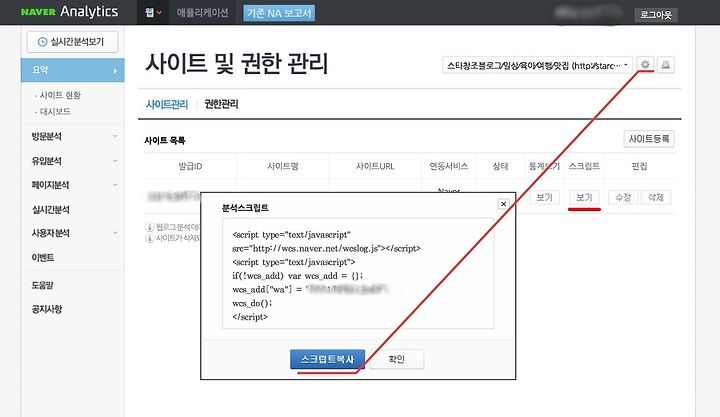The height and width of the screenshot is (417, 720).
Task: Click the 상태 column header
Action: click(500, 166)
